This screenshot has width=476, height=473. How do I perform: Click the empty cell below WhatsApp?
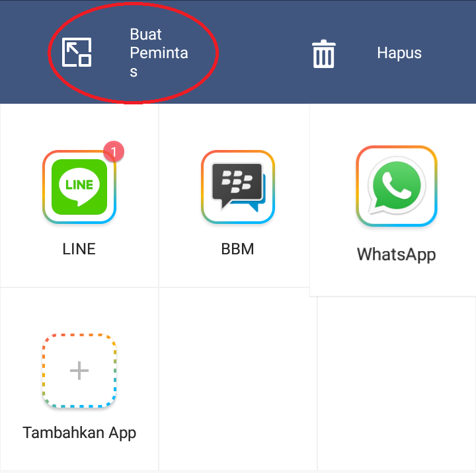point(397,384)
